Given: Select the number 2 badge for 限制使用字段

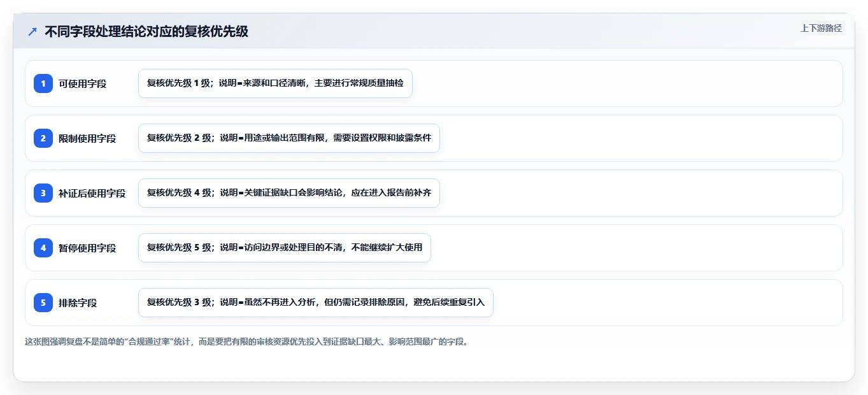Looking at the screenshot, I should coord(43,138).
